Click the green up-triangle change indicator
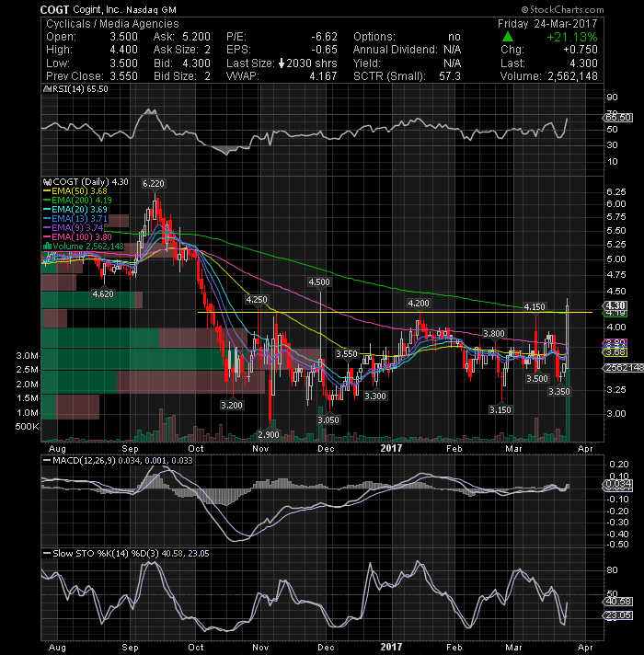This screenshot has height=655, width=644. pyautogui.click(x=508, y=37)
